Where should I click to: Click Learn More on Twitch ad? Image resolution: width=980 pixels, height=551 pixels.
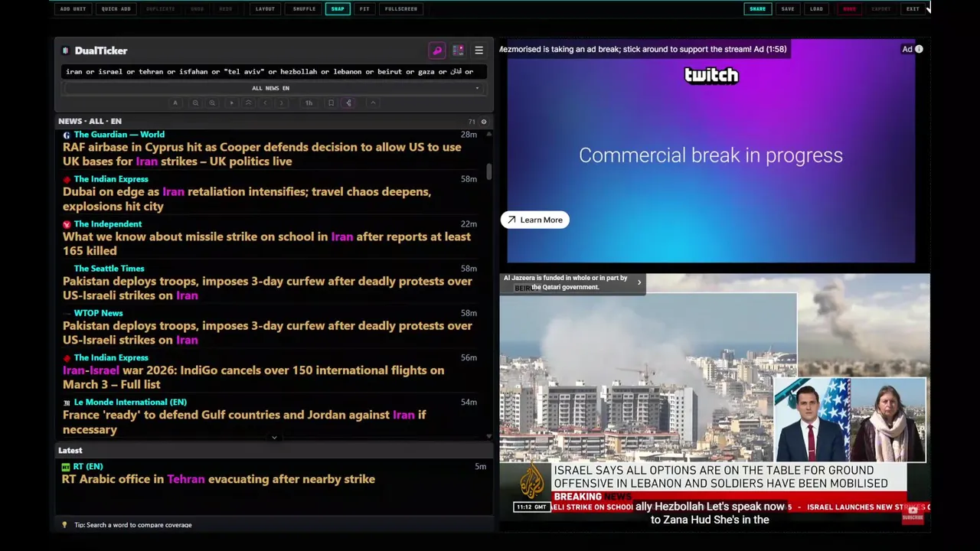pos(534,220)
